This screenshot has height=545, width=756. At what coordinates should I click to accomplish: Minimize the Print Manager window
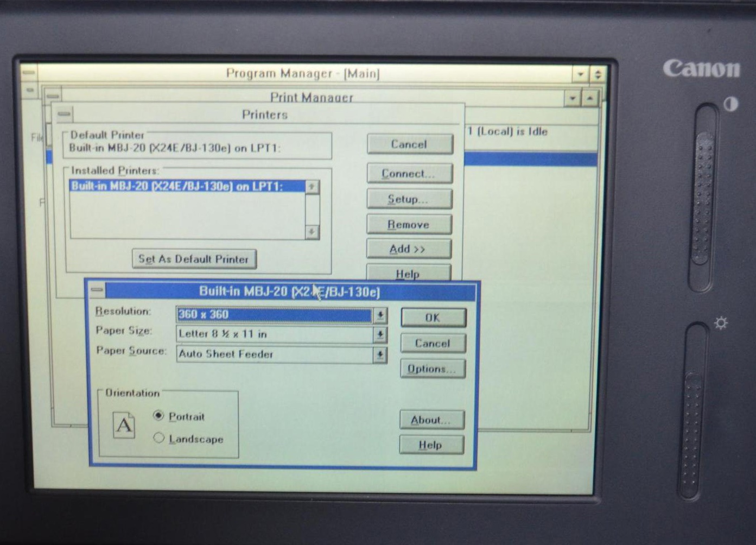[x=573, y=98]
